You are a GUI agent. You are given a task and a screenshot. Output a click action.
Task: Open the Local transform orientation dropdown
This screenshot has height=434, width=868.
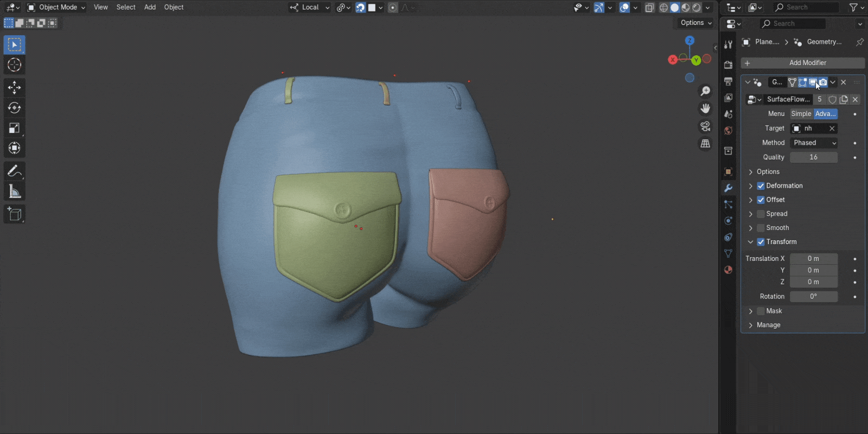click(x=310, y=8)
